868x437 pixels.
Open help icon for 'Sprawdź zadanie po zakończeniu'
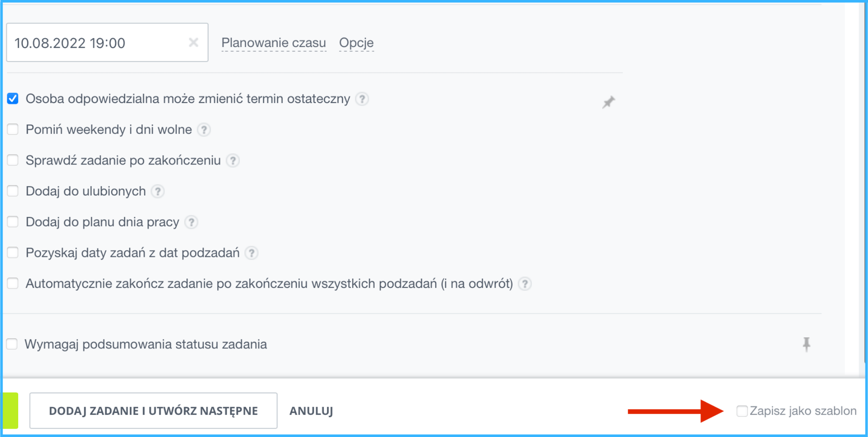tap(233, 161)
